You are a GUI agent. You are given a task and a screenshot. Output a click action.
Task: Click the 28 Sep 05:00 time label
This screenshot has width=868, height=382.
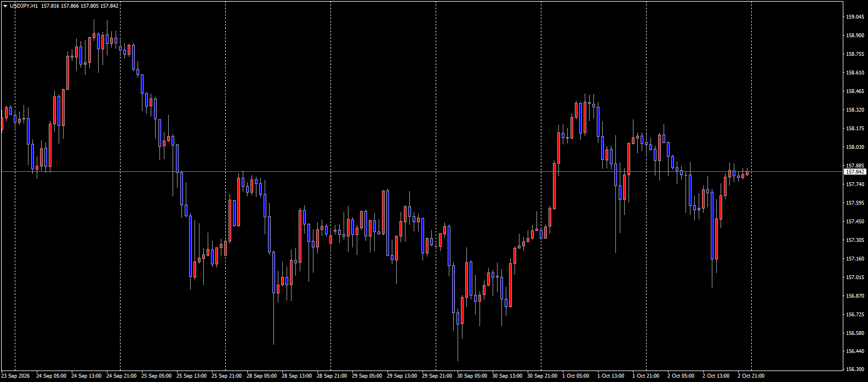261,376
